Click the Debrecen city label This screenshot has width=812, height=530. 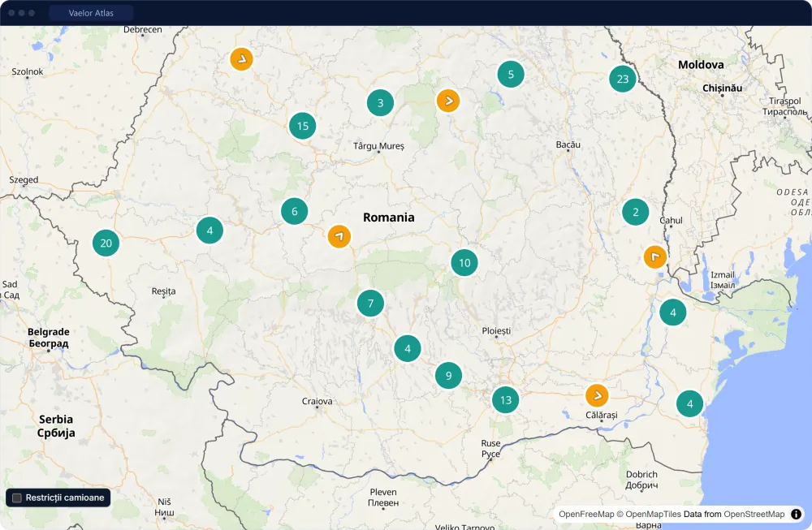click(x=142, y=29)
